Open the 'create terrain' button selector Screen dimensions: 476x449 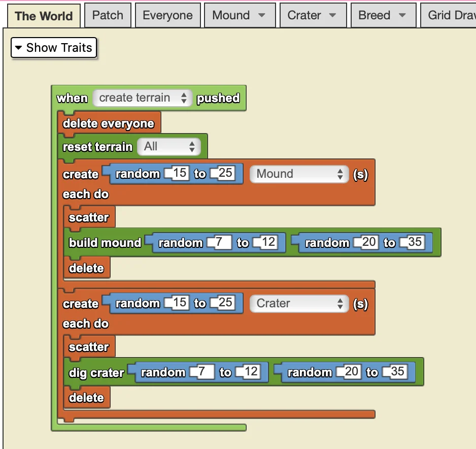pos(143,98)
